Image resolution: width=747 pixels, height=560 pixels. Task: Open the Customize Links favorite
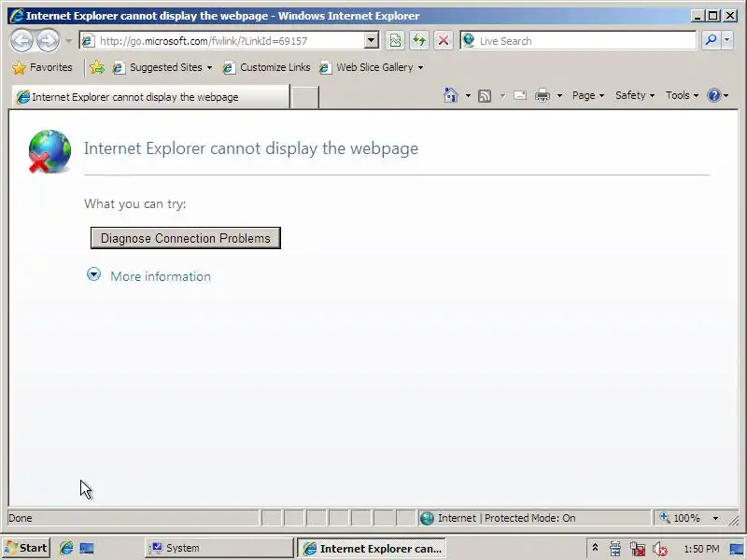coord(266,67)
